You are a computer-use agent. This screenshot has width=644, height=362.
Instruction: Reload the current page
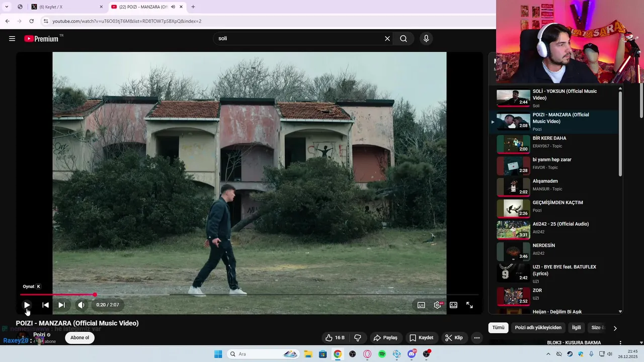pyautogui.click(x=31, y=21)
